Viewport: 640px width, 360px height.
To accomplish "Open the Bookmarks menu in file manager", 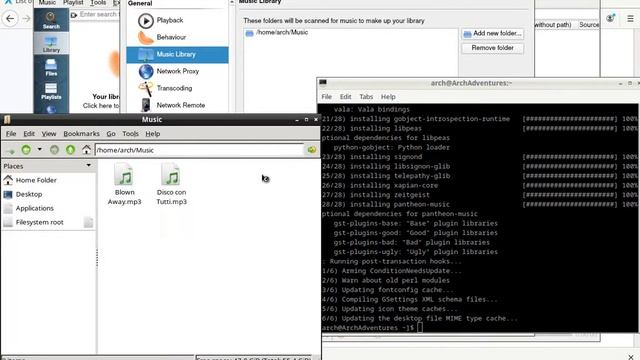I will click(81, 133).
